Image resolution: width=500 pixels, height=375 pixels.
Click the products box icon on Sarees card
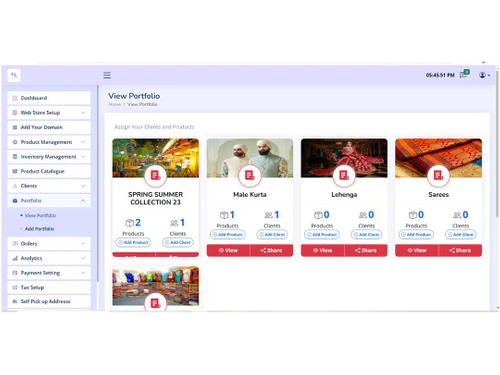[x=413, y=215]
